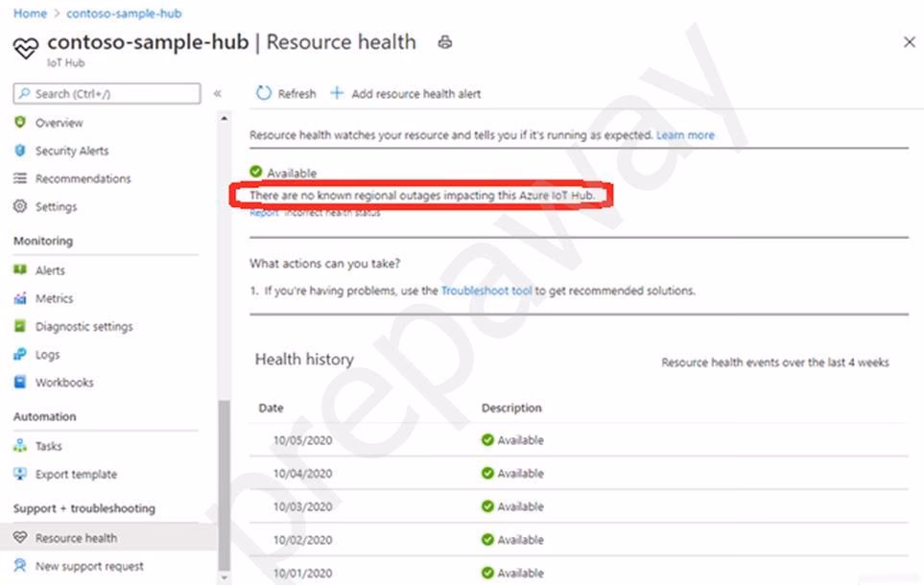The width and height of the screenshot is (924, 585).
Task: Click the sidebar scroll up arrow
Action: pos(224,118)
